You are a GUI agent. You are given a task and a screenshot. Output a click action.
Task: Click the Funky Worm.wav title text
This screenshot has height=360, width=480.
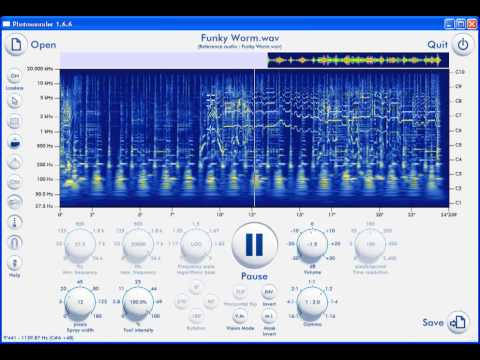click(x=240, y=38)
